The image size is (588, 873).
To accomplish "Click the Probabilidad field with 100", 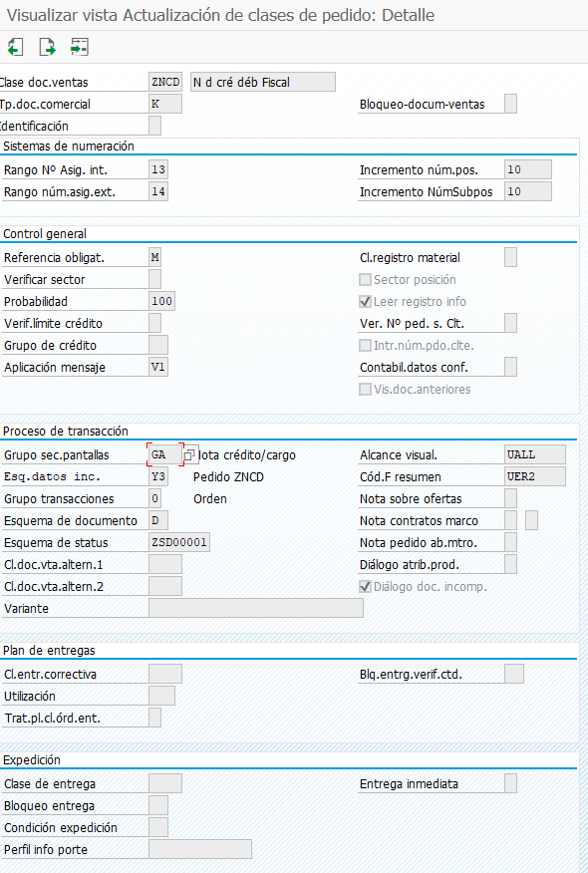I will point(162,301).
